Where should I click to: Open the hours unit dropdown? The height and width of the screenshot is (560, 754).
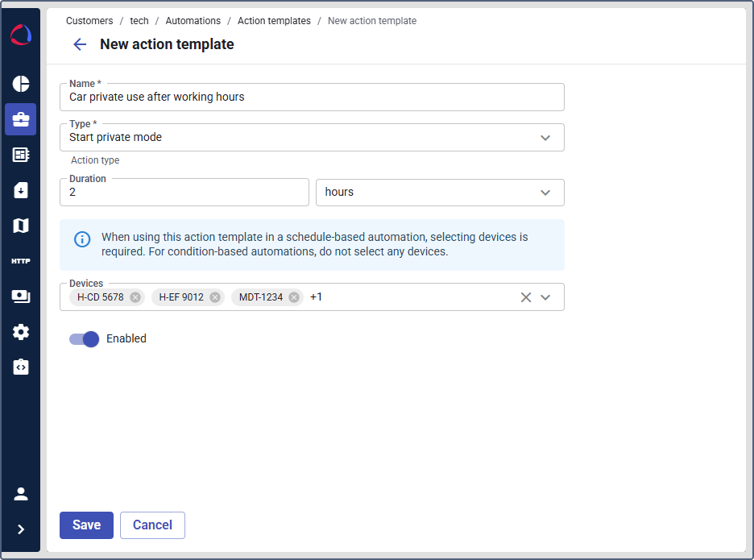coord(545,192)
